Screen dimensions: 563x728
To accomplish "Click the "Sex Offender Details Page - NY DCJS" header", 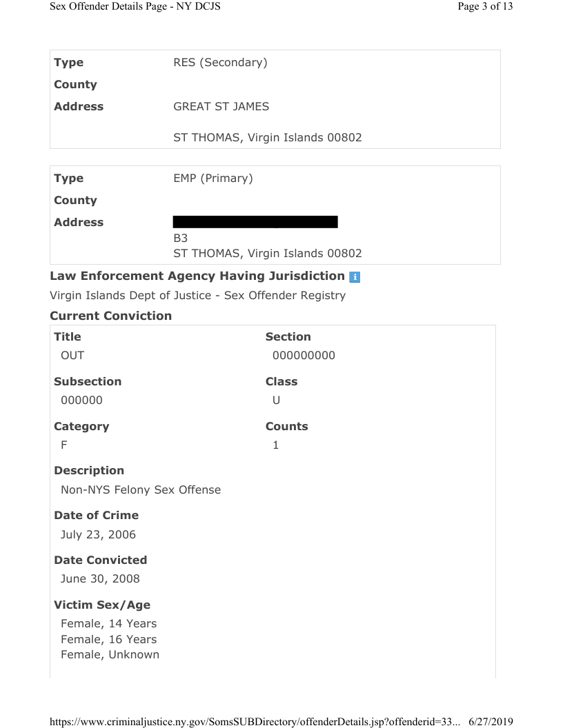I will 135,7.
